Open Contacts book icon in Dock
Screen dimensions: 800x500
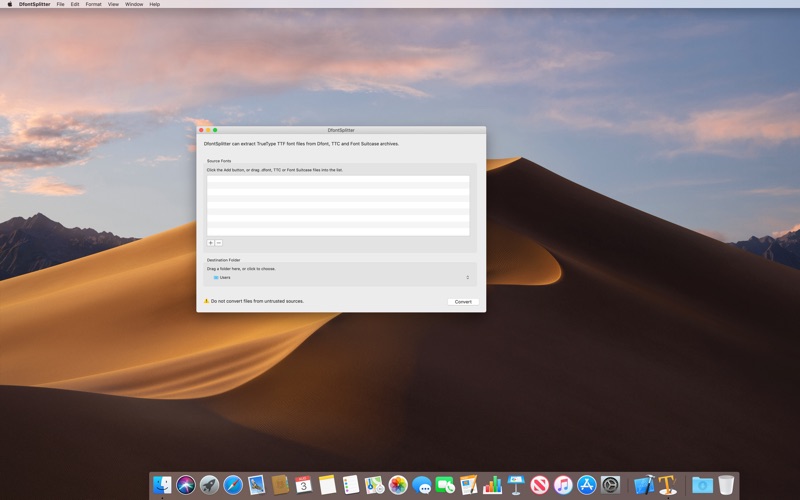coord(280,485)
